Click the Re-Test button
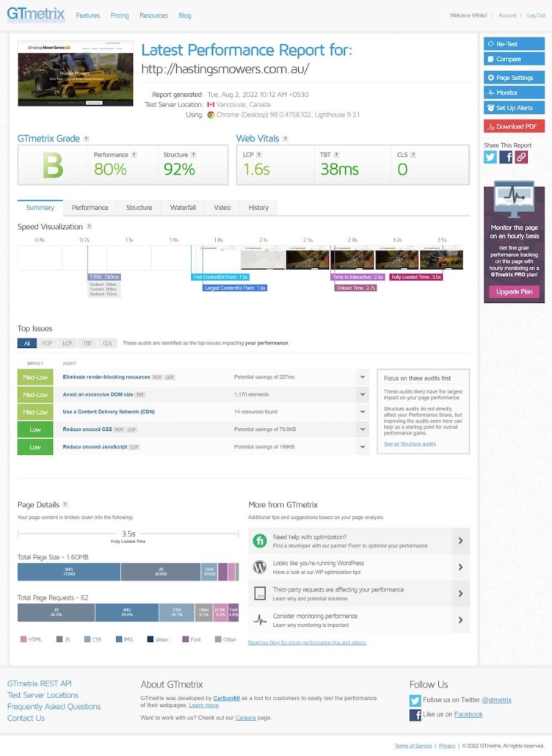The image size is (552, 756). point(514,44)
